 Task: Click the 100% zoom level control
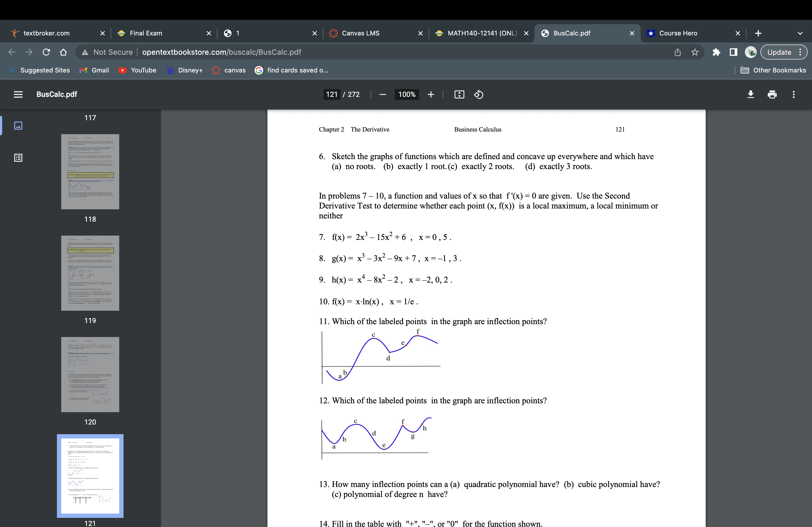tap(406, 94)
